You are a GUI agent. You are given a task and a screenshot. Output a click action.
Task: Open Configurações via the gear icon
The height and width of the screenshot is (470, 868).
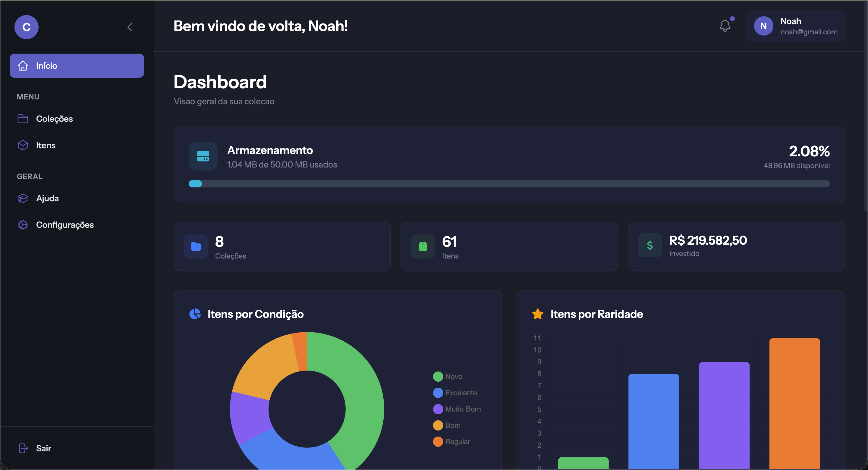pos(23,224)
